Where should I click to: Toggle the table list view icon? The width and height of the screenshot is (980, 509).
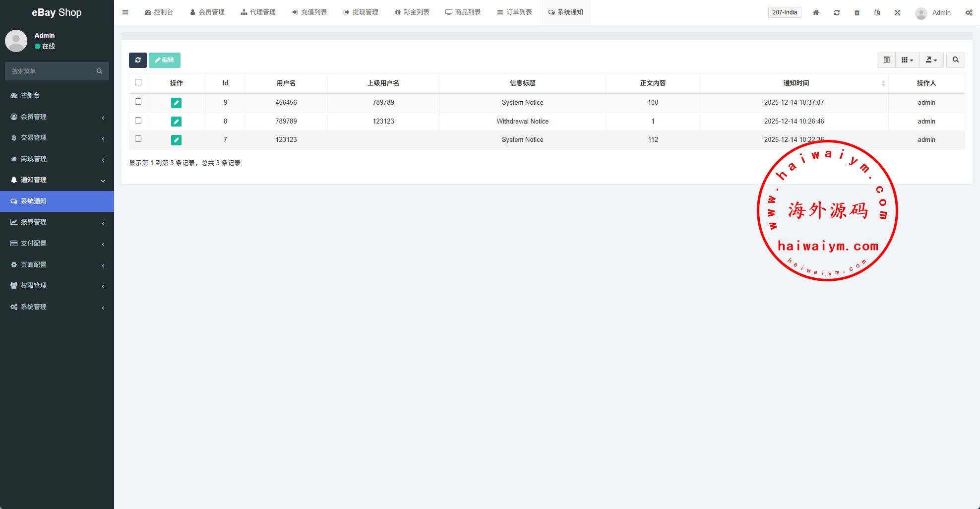click(x=886, y=60)
